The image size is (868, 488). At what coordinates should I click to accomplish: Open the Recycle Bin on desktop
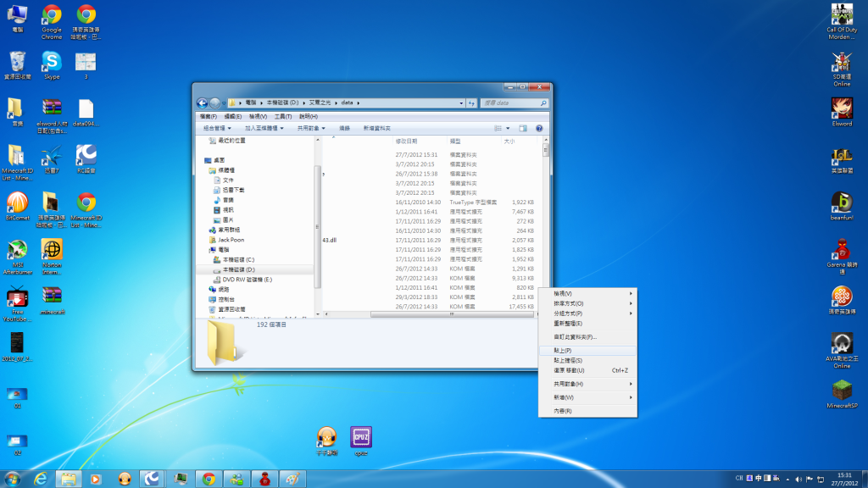tap(16, 64)
